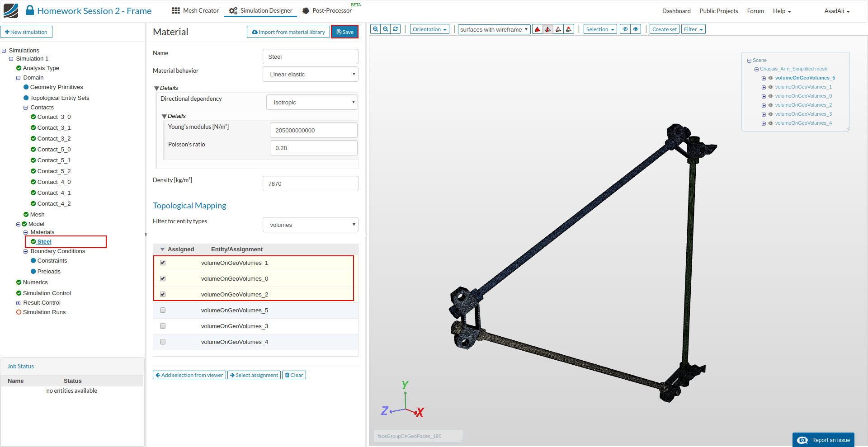Screen dimensions: 868x447
Task: Select the solid red tetrahedron selection mode
Action: point(538,29)
